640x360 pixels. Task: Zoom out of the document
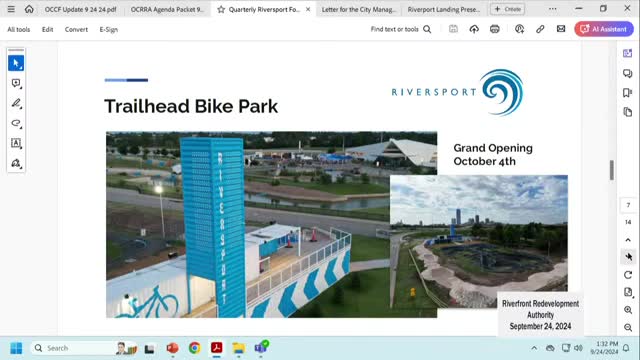628,327
